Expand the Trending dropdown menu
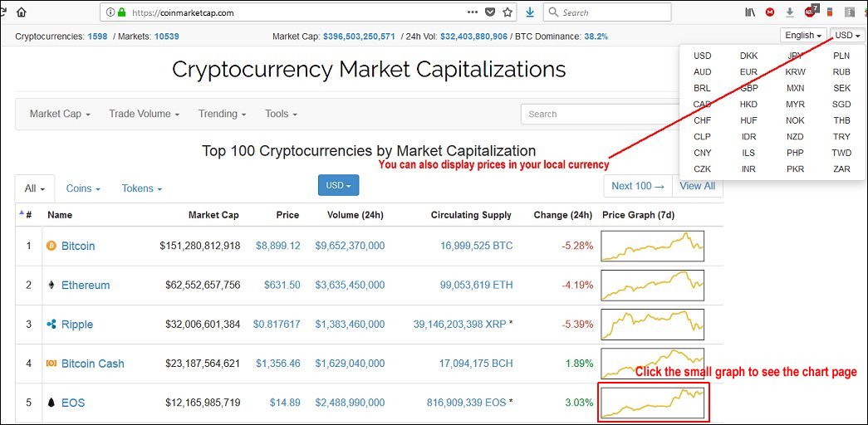The width and height of the screenshot is (868, 425). pos(222,114)
